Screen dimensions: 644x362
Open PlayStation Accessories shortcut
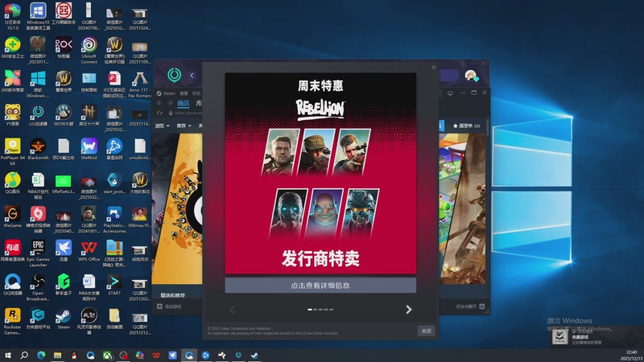(x=114, y=220)
